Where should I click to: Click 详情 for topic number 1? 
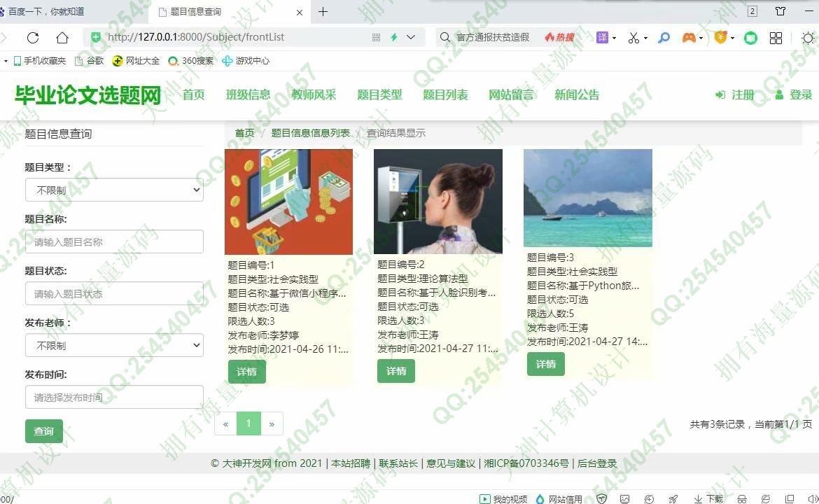[247, 371]
